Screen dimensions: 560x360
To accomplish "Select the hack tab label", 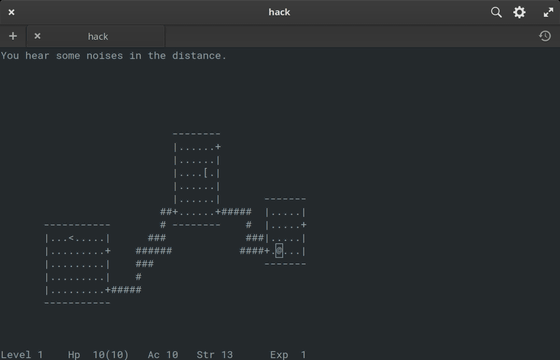I will [98, 36].
